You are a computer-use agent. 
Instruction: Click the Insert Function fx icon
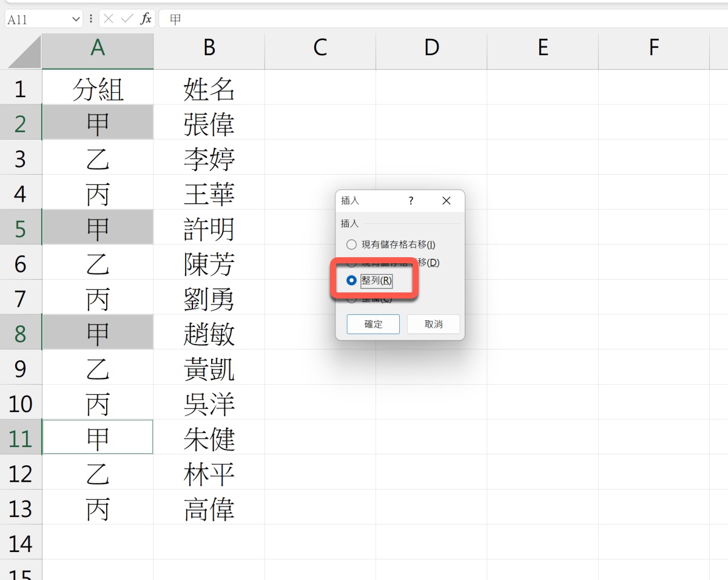coord(146,19)
